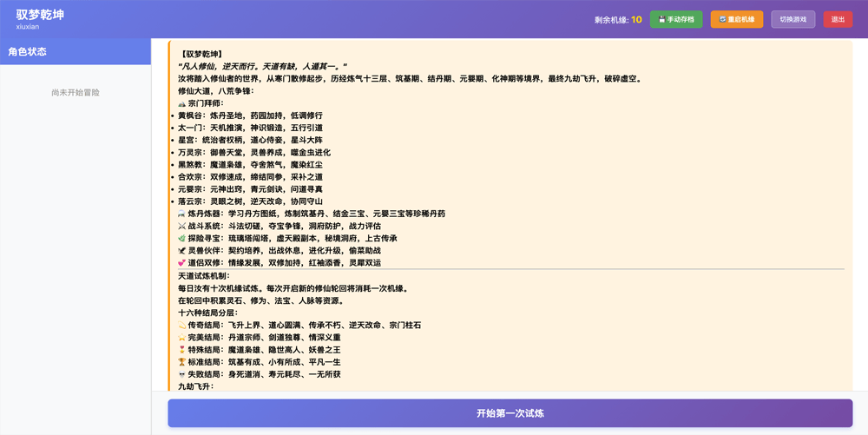868x435 pixels.
Task: Click the refresh icon on 重启机缘
Action: pyautogui.click(x=722, y=19)
